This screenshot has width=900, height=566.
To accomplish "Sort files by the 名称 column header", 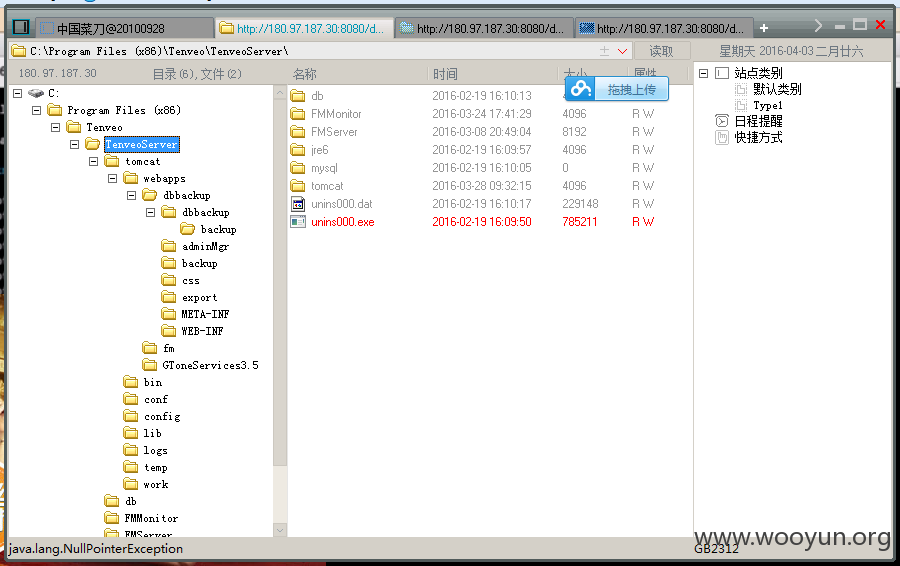I will [305, 74].
